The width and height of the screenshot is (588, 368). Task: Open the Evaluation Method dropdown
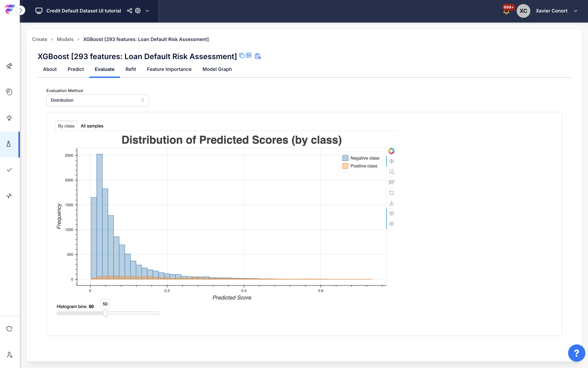click(97, 100)
